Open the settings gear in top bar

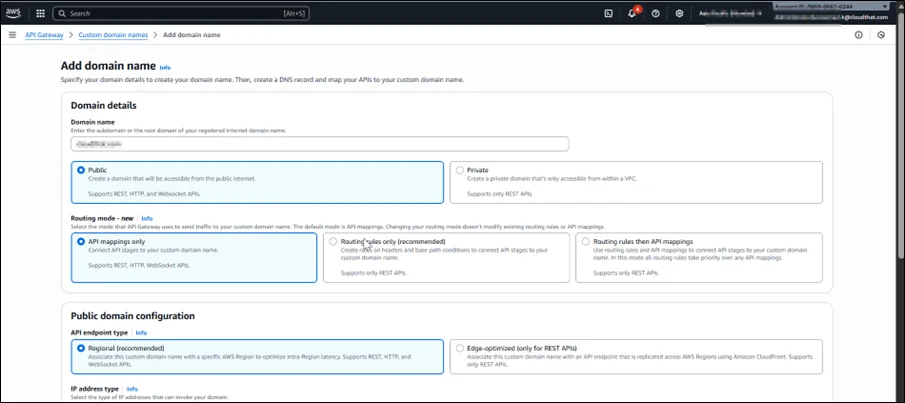click(x=679, y=13)
